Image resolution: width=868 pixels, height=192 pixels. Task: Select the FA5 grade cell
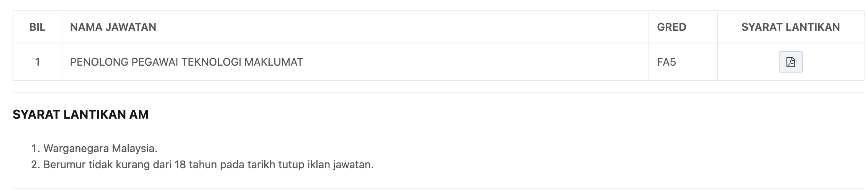pyautogui.click(x=666, y=62)
